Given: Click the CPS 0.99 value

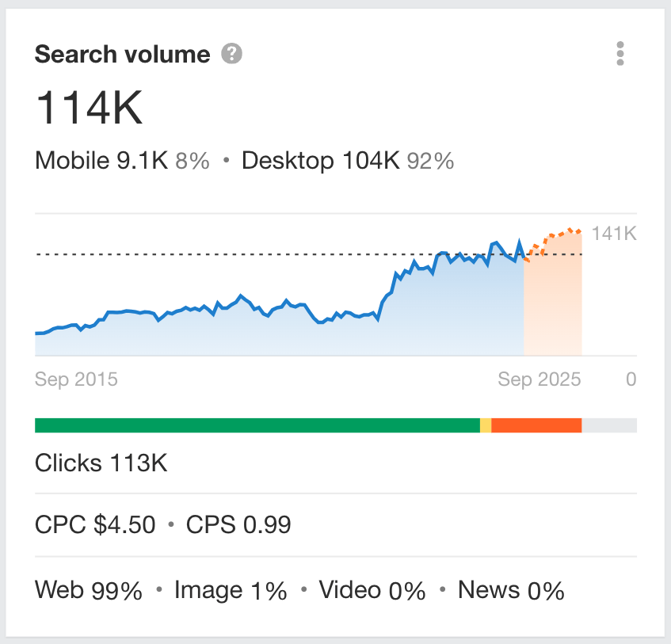Looking at the screenshot, I should coord(238,524).
